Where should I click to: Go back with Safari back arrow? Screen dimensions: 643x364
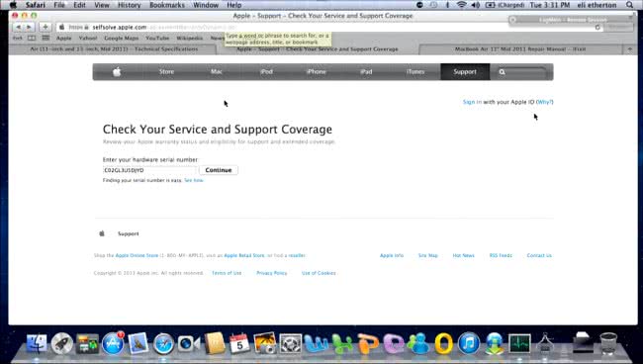click(18, 27)
